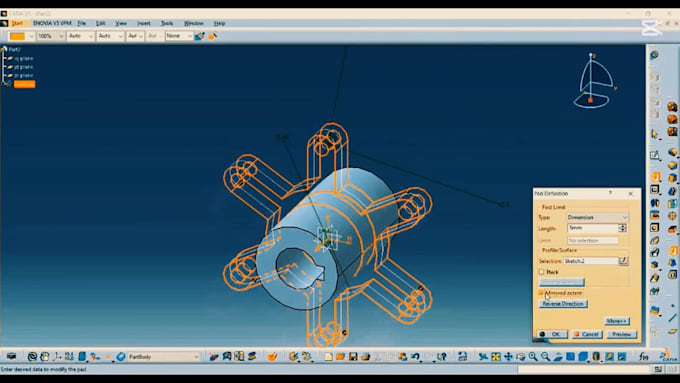Open the Insert menu
Image resolution: width=680 pixels, height=383 pixels.
tap(144, 23)
